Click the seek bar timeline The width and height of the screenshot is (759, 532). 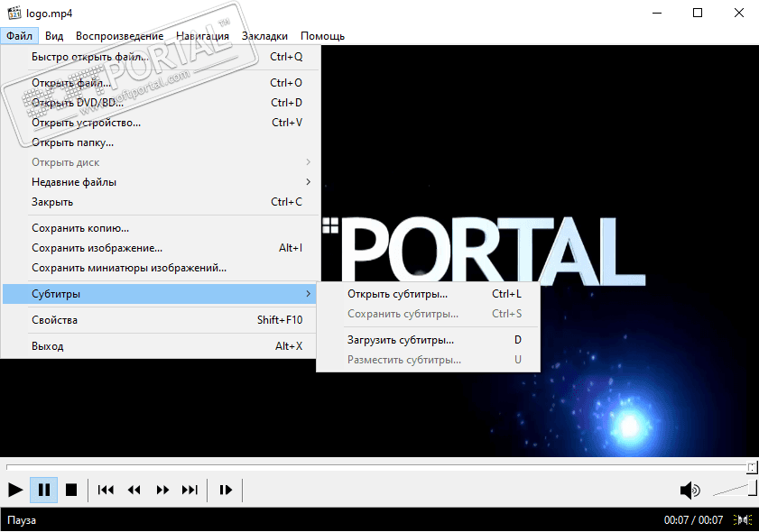[x=378, y=467]
